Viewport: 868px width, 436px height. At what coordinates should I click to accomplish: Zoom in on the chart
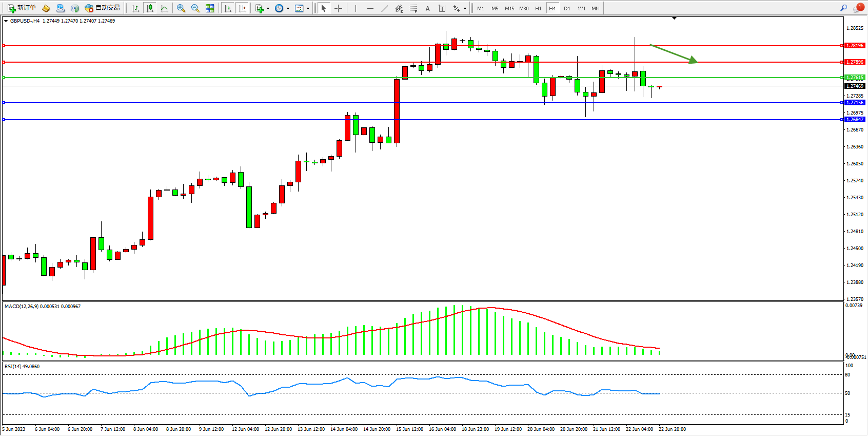point(181,8)
